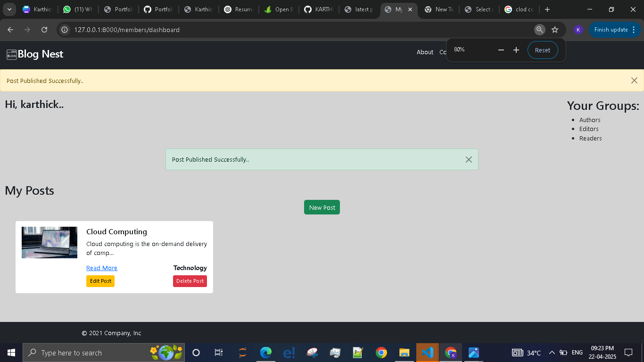644x362 pixels.
Task: Click the New Post button
Action: click(x=322, y=207)
